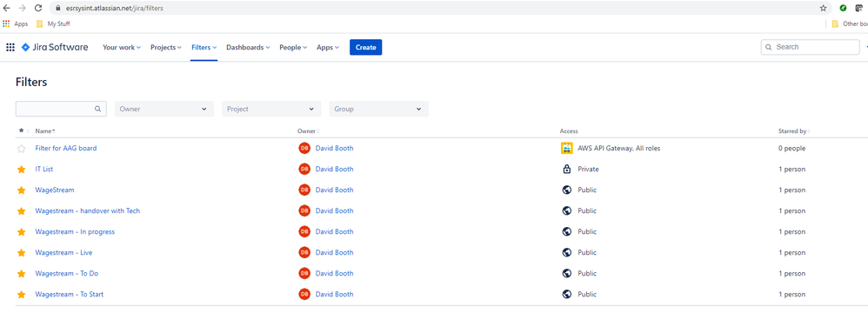
Task: Click David Booth avatar in Filter for AAG board row
Action: click(x=304, y=149)
